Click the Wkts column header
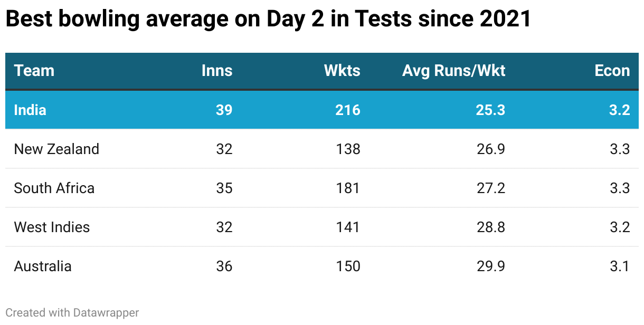Screen dimensions: 644x325 click(x=342, y=71)
